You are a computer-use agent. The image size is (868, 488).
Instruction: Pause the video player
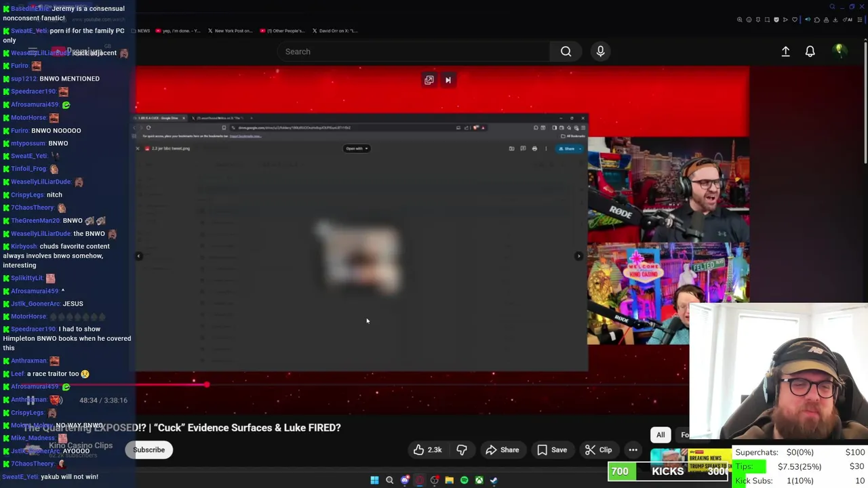(x=30, y=400)
